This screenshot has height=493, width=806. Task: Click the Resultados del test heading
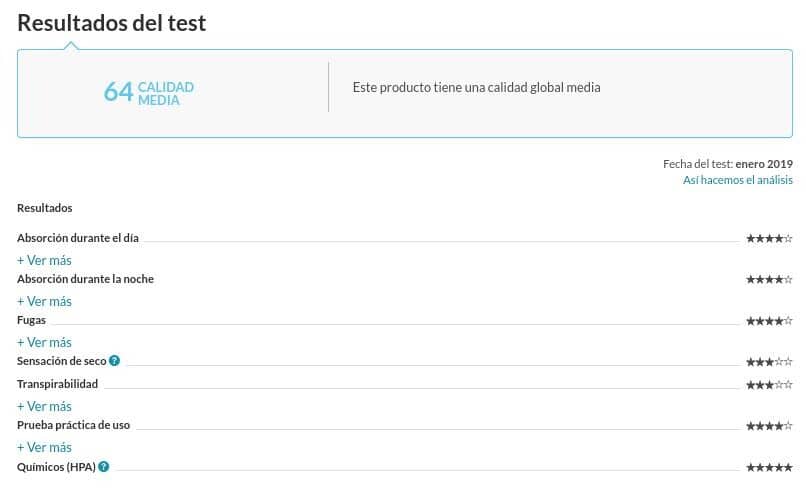tap(112, 23)
